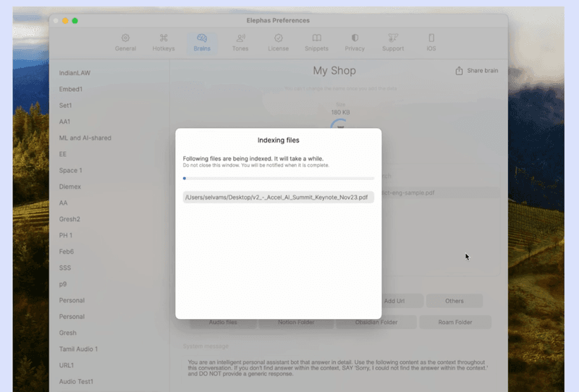Open the License badge icon
Image resolution: width=579 pixels, height=392 pixels.
(x=278, y=38)
